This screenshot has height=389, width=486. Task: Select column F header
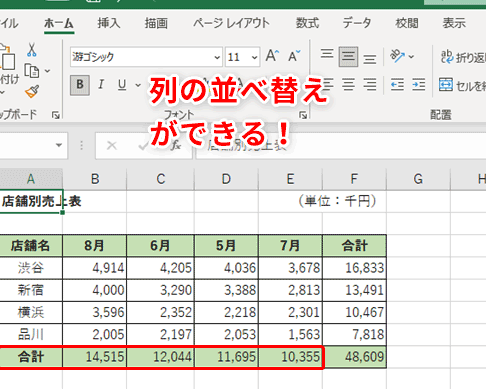pyautogui.click(x=354, y=179)
